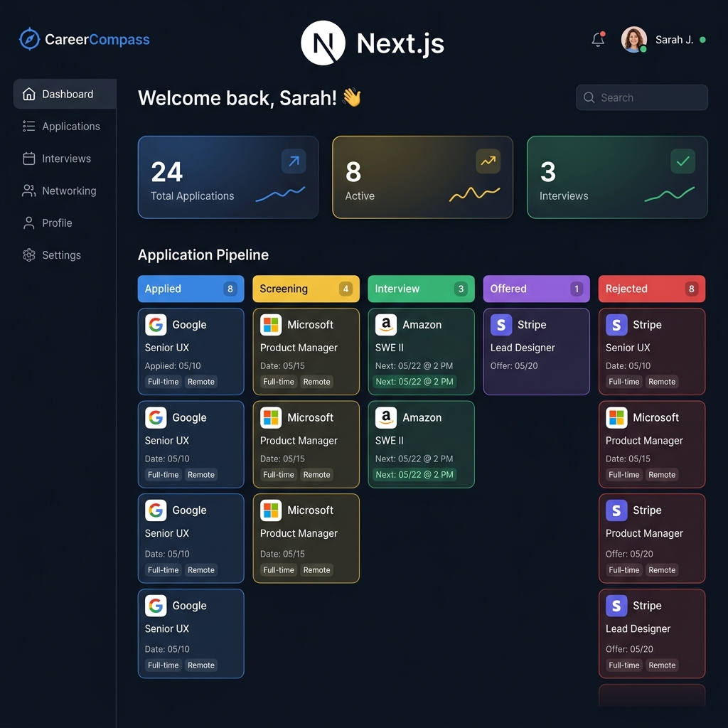Click the checkmark icon on Interviews card
Image resolution: width=728 pixels, height=728 pixels.
[x=682, y=161]
